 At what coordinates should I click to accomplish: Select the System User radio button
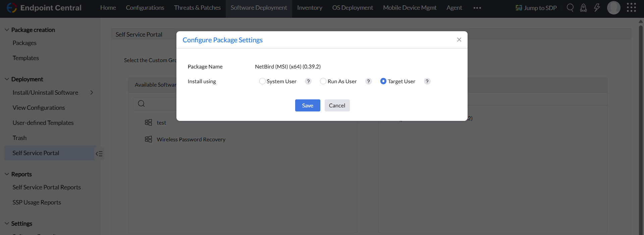[x=262, y=81]
